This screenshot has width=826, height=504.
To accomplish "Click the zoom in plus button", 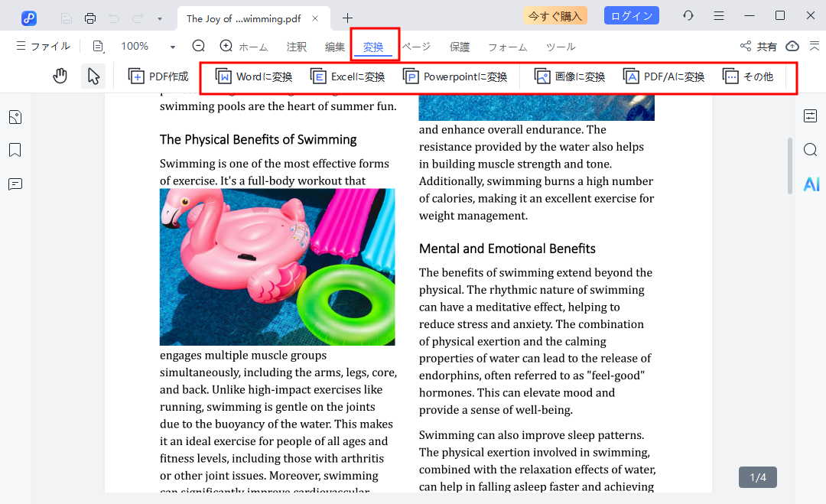I will (226, 47).
